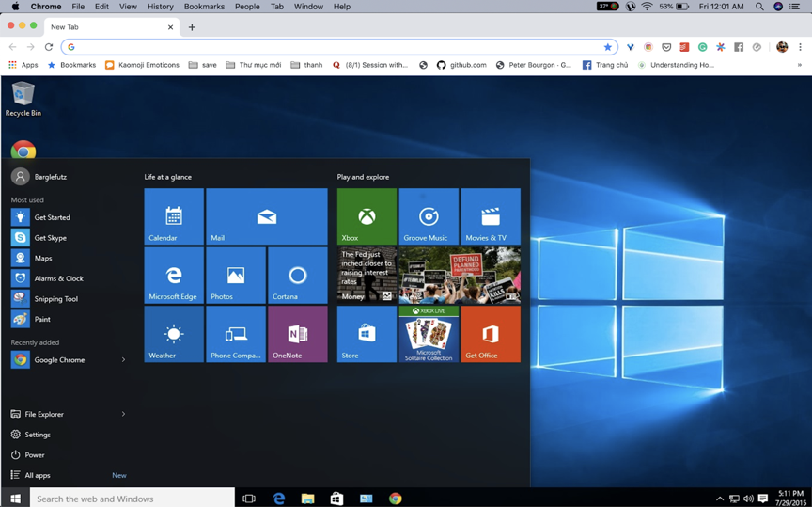The image size is (812, 507).
Task: Open the Action Center notifications icon
Action: pos(763,499)
